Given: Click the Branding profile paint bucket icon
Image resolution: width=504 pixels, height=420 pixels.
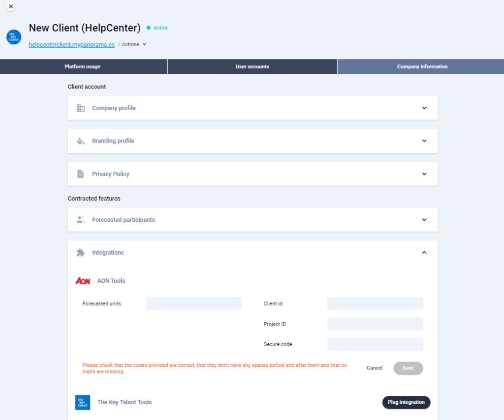Looking at the screenshot, I should coord(81,141).
